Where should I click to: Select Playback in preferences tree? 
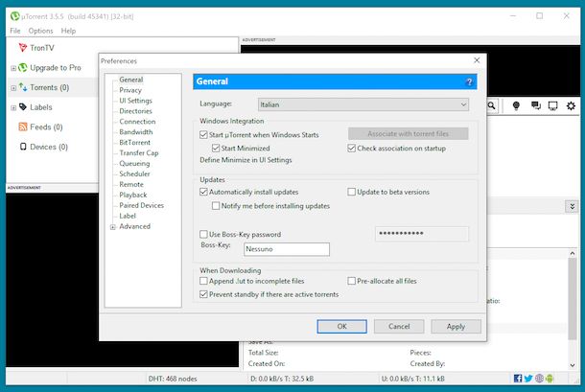(x=132, y=195)
